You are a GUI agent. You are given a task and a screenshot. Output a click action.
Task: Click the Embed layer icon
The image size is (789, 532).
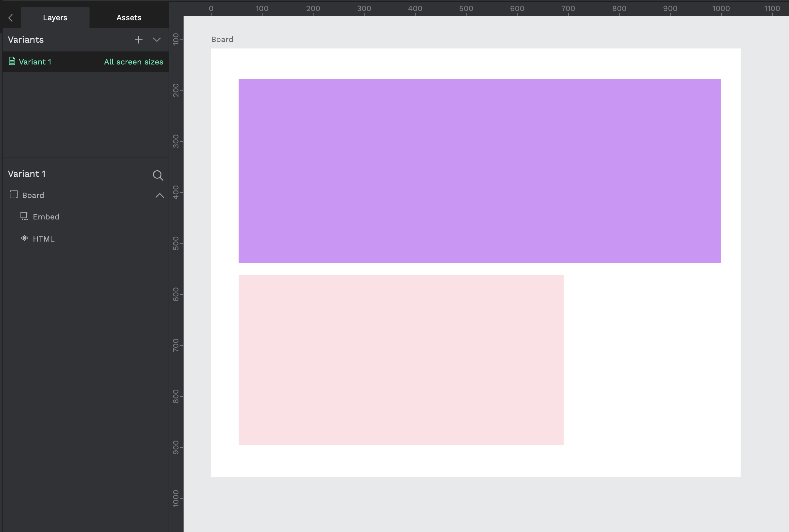point(24,216)
